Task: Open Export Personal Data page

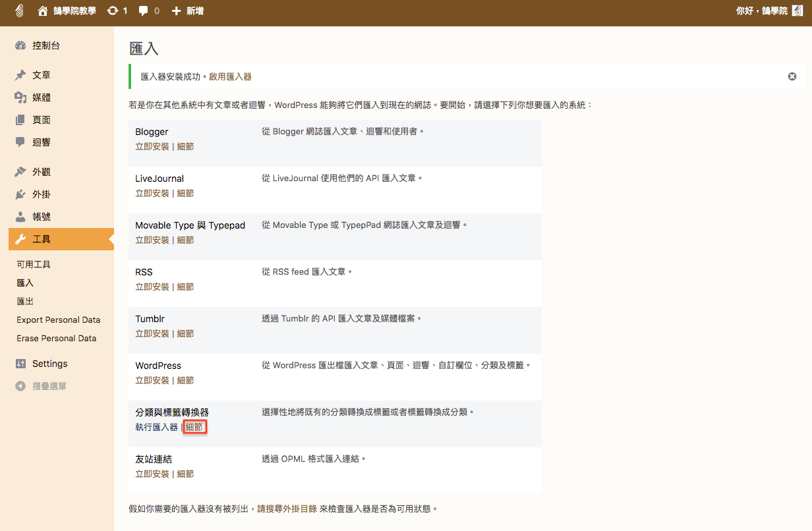Action: click(x=59, y=320)
